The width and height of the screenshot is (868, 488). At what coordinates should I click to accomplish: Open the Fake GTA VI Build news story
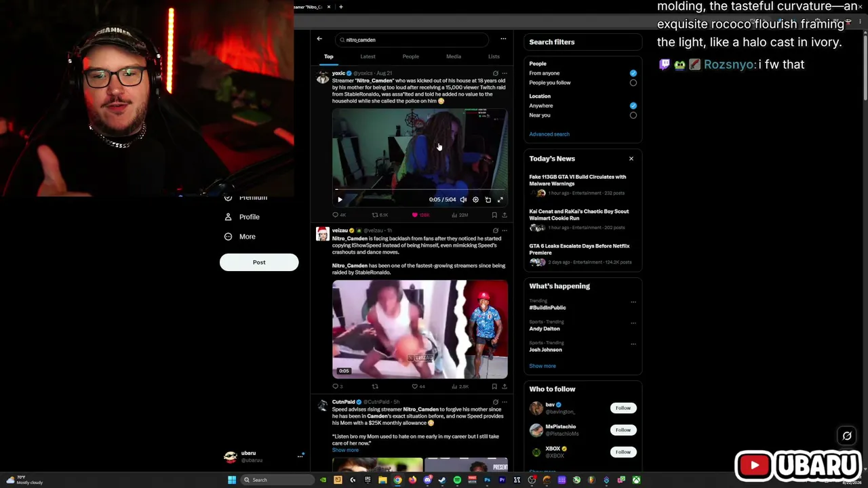point(582,186)
